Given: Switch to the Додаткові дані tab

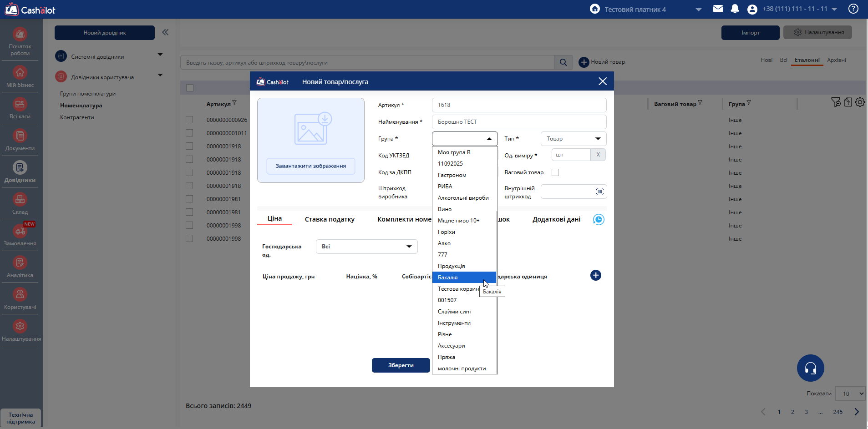Looking at the screenshot, I should tap(556, 219).
